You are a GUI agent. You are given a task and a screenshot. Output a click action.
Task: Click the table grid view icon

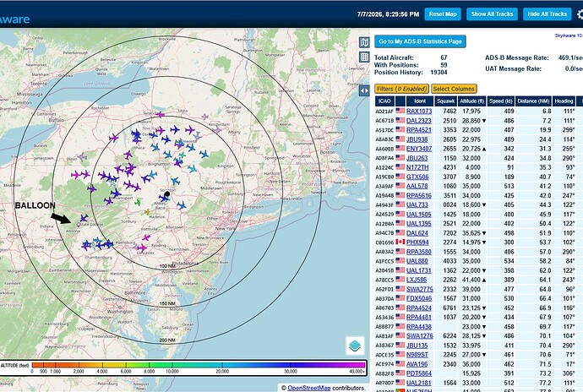(364, 57)
